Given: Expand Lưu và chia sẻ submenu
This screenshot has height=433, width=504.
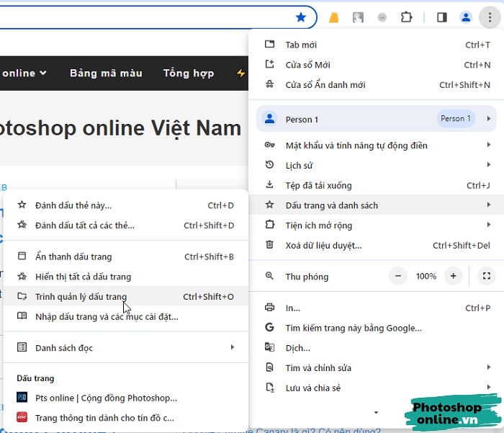Looking at the screenshot, I should pos(376,388).
